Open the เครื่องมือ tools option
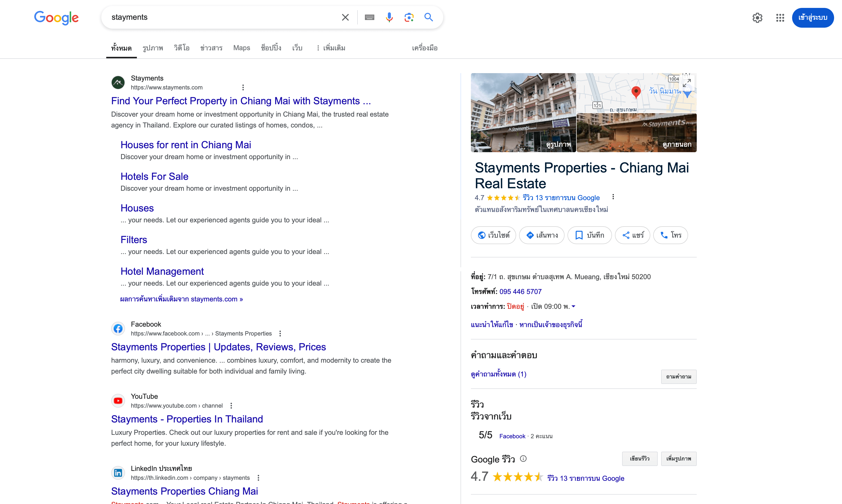This screenshot has width=842, height=504. [424, 48]
